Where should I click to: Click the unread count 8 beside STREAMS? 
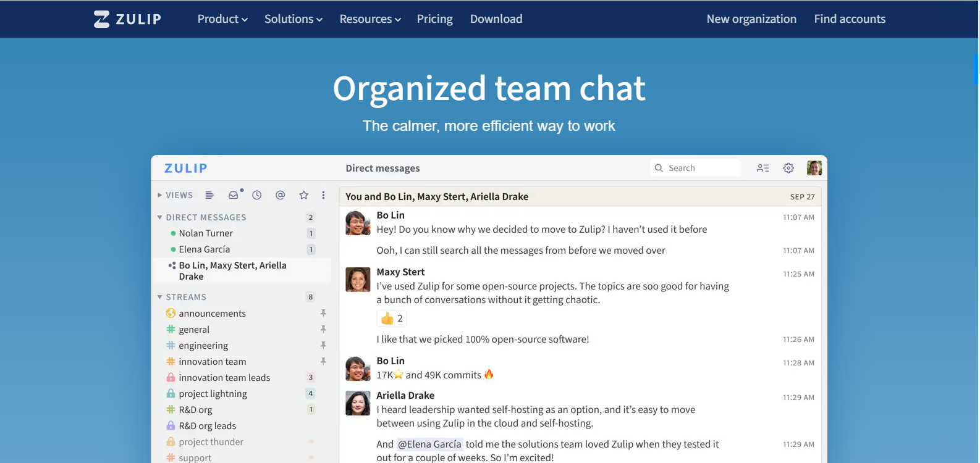(x=311, y=297)
